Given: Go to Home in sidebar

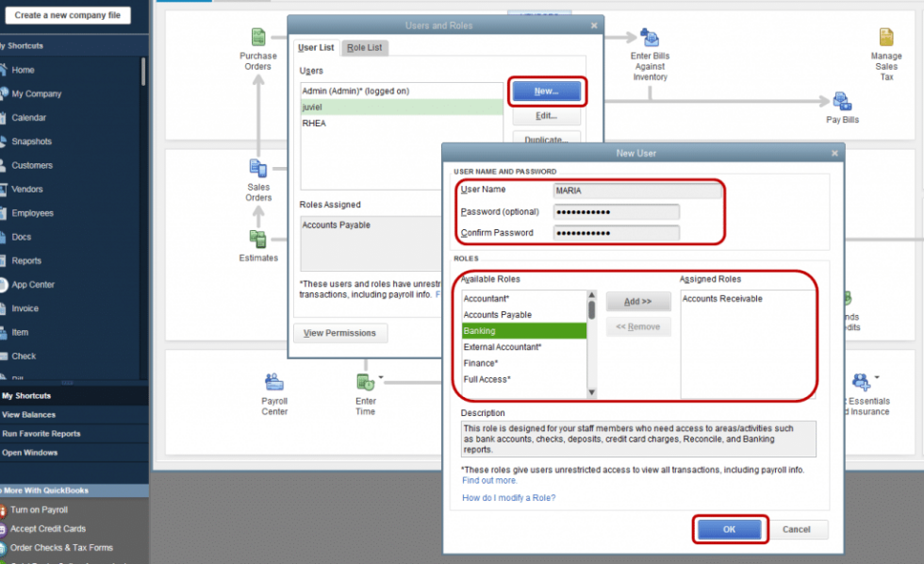Looking at the screenshot, I should click(23, 70).
